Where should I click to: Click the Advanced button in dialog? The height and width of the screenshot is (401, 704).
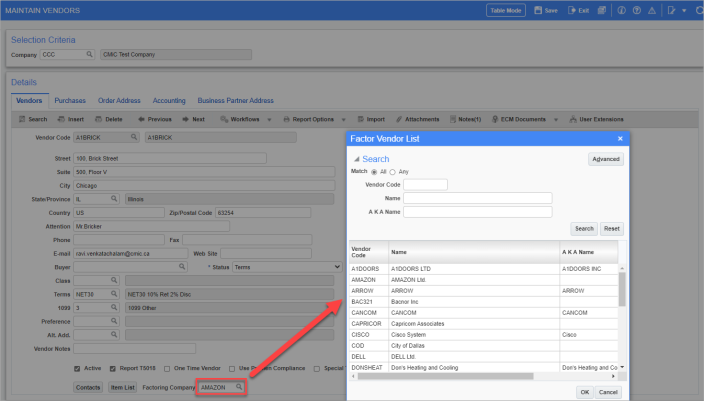pos(606,159)
